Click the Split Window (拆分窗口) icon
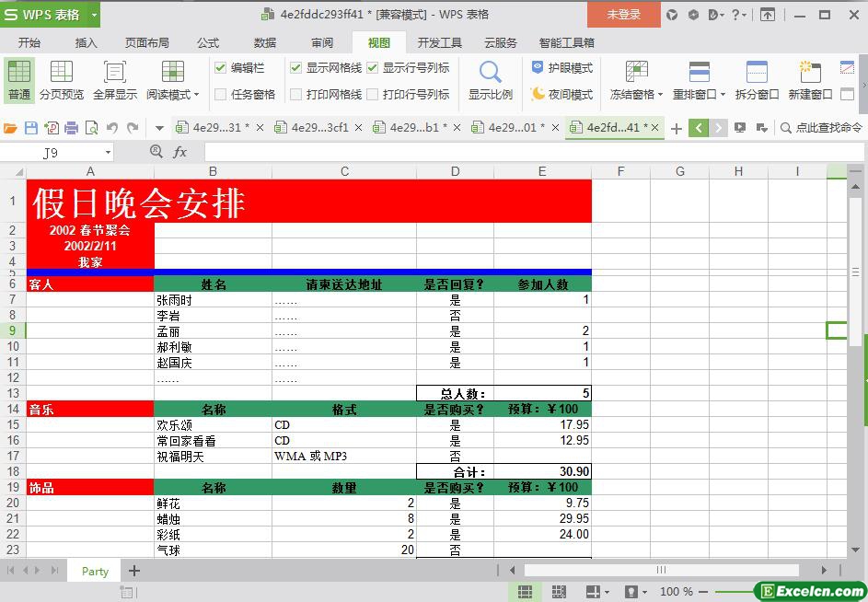The image size is (868, 602). tap(757, 73)
